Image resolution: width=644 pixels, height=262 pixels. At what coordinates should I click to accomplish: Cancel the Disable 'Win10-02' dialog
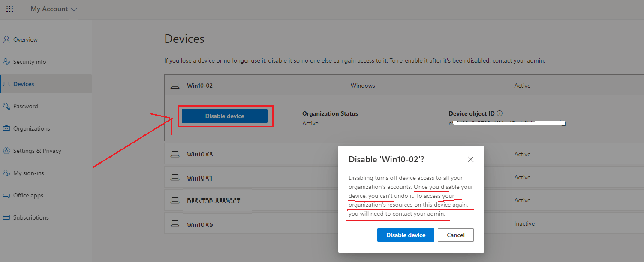click(456, 235)
